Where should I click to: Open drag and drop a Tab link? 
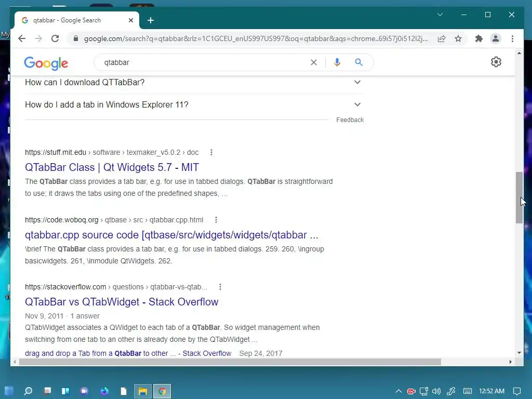click(x=128, y=353)
